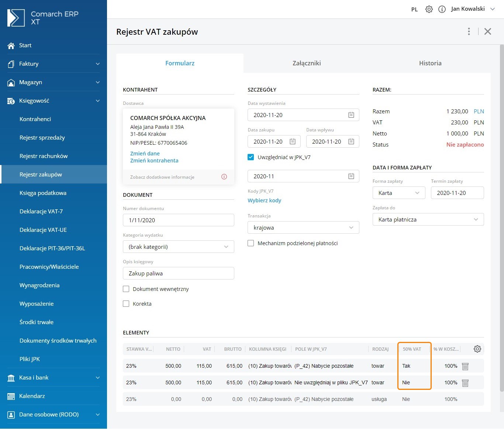The height and width of the screenshot is (429, 504).
Task: Expand the Transakcja dropdown showing krajowa
Action: pyautogui.click(x=303, y=228)
